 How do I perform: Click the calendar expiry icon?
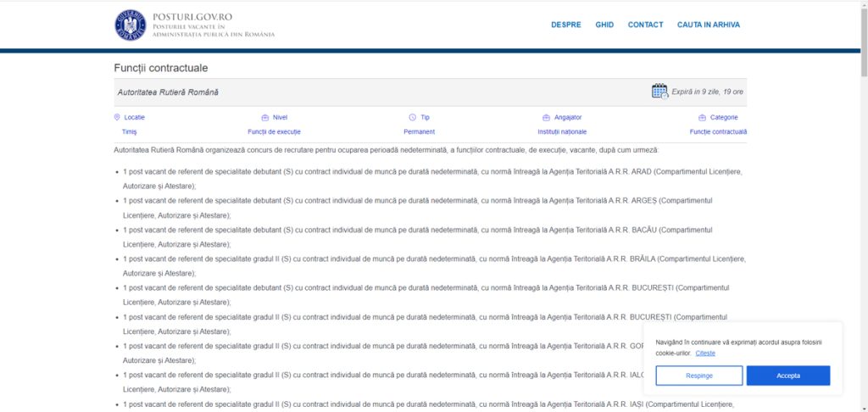pos(659,92)
